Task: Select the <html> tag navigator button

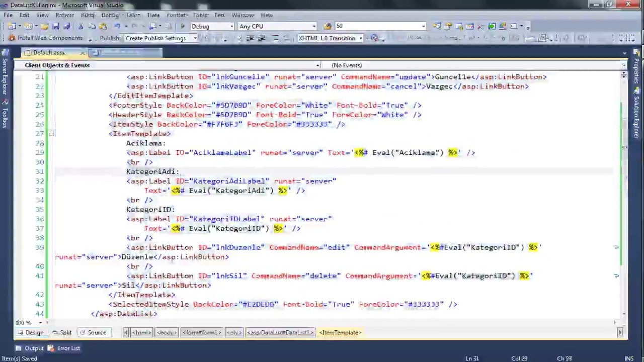Action: [141, 332]
